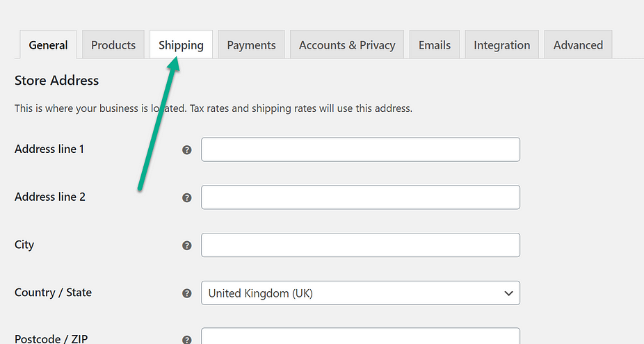
Task: Go to the Payments tab
Action: [251, 45]
